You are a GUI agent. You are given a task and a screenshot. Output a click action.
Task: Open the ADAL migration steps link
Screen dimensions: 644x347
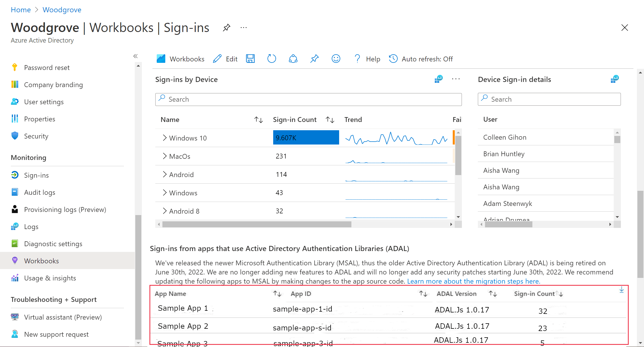473,281
